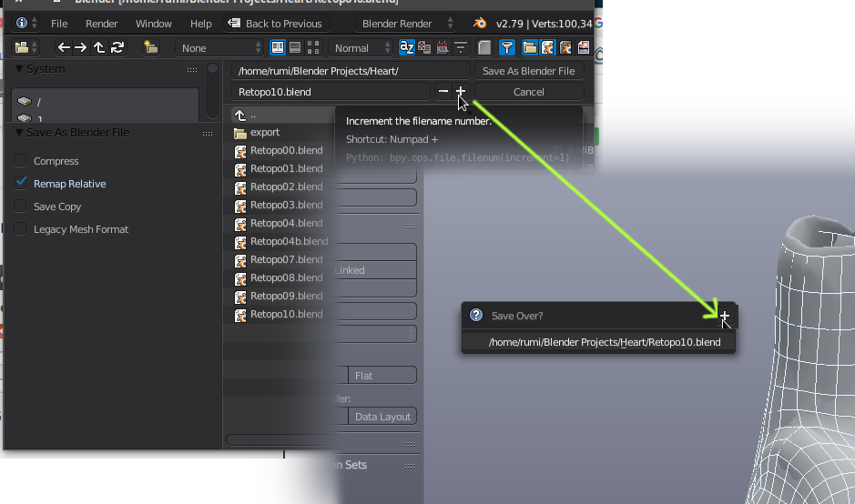Sort files by size

[x=461, y=47]
